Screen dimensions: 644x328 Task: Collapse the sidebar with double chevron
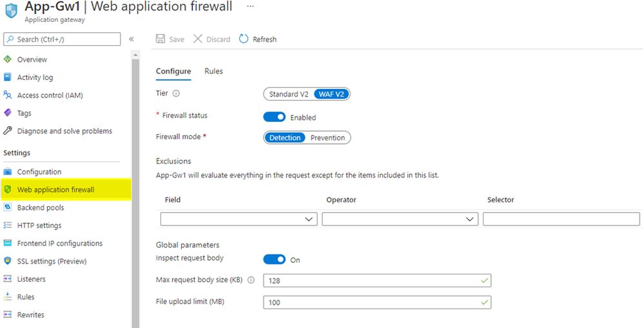[131, 39]
